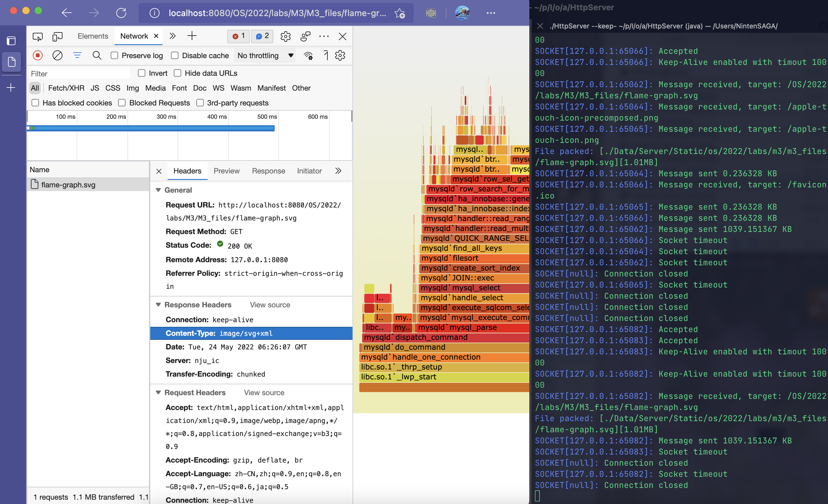828x504 pixels.
Task: Open the Preview tab
Action: tap(227, 171)
